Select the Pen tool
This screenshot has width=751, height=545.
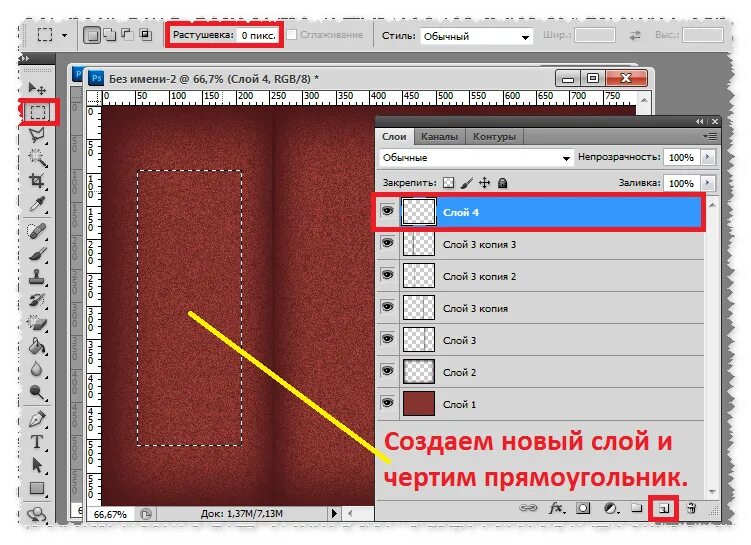(x=37, y=419)
